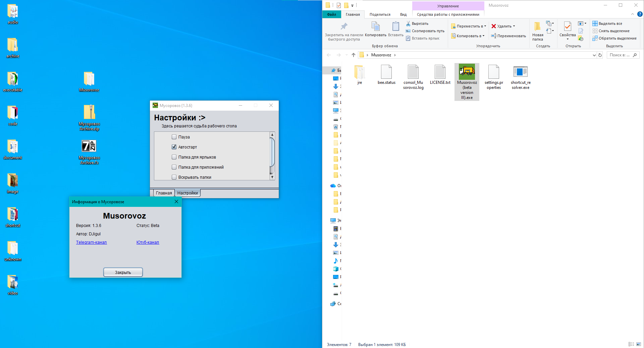Image resolution: width=644 pixels, height=348 pixels.
Task: Enable the Папка для приложений checkbox
Action: (174, 167)
